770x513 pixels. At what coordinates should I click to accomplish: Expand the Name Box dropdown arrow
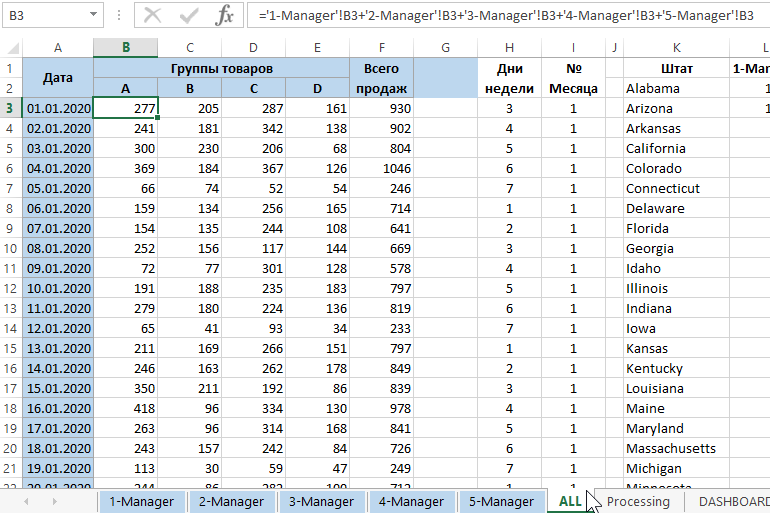point(93,15)
